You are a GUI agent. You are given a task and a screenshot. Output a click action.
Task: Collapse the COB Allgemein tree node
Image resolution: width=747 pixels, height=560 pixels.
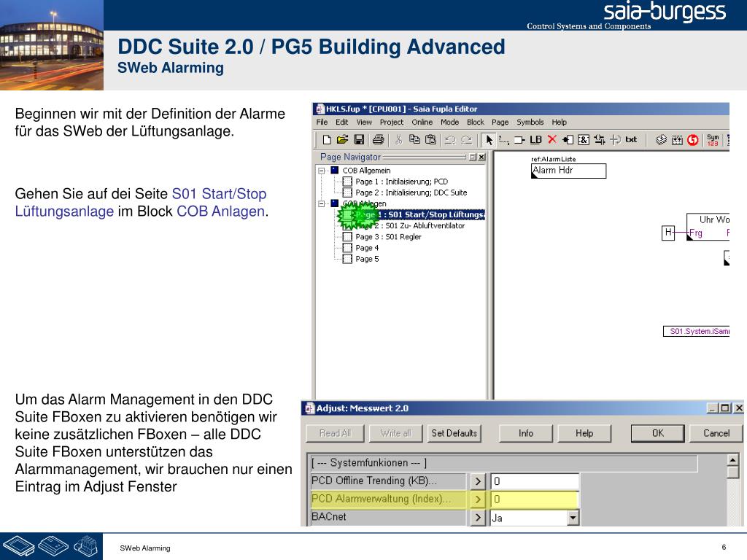point(322,171)
